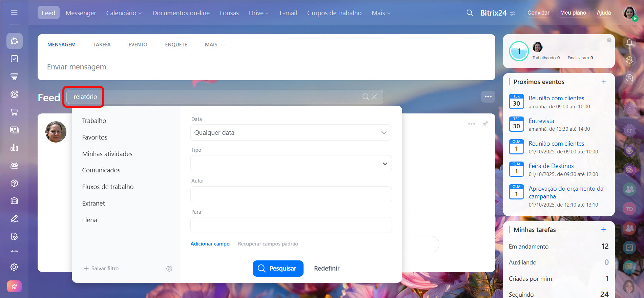Viewport: 644px width, 298px height.
Task: Open the Tipo dropdown field
Action: (291, 164)
